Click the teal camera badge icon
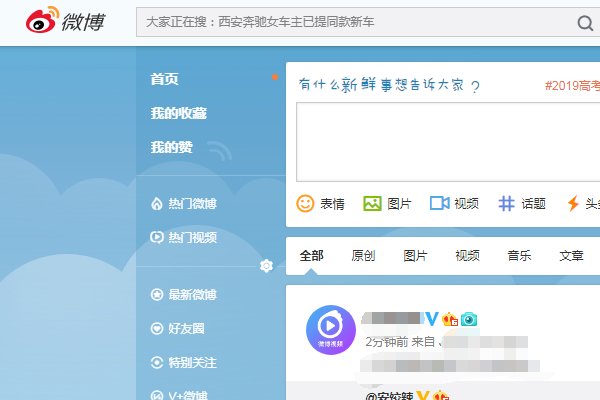The width and height of the screenshot is (600, 400). pyautogui.click(x=469, y=319)
